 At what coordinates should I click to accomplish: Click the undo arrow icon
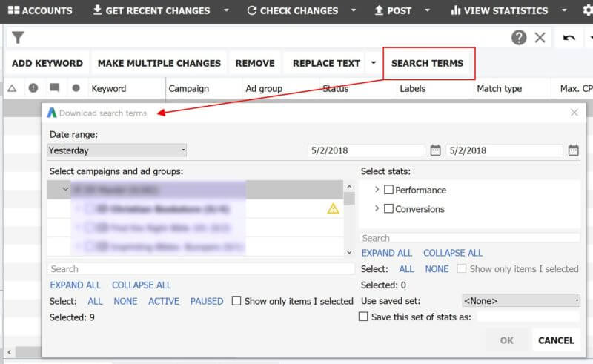569,38
